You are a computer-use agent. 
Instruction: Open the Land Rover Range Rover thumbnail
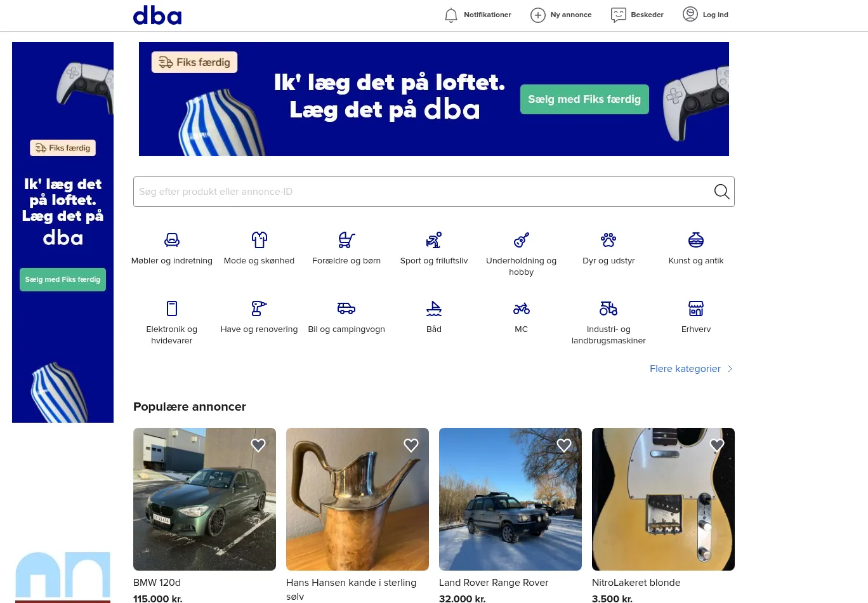pos(510,499)
